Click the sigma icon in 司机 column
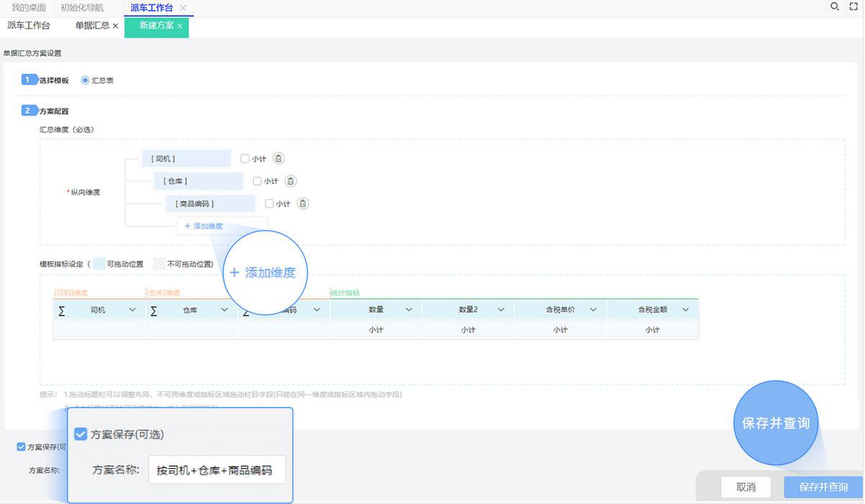 [x=61, y=310]
